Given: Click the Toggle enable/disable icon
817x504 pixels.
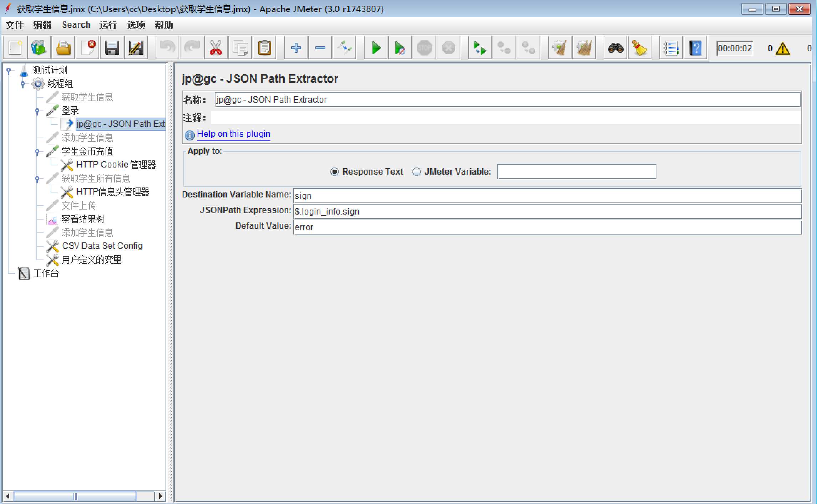Looking at the screenshot, I should click(x=344, y=48).
